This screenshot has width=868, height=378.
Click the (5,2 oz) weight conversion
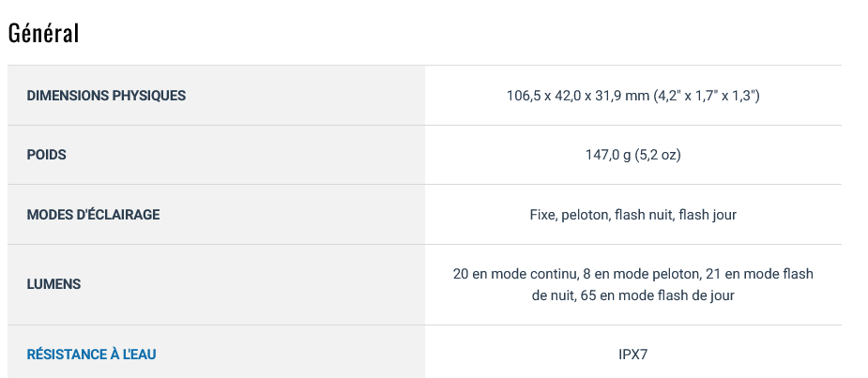click(x=658, y=155)
